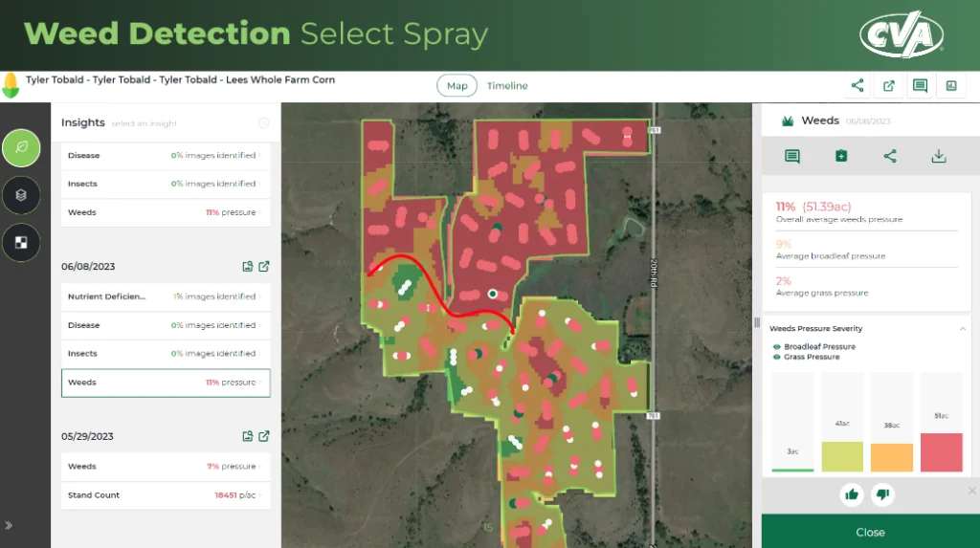Click the share icon in top bar

click(857, 86)
